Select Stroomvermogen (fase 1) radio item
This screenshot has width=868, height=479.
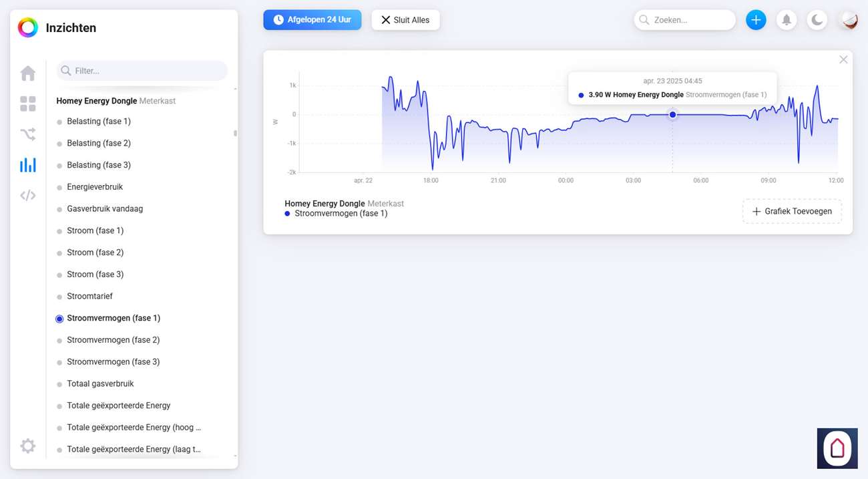pyautogui.click(x=113, y=318)
